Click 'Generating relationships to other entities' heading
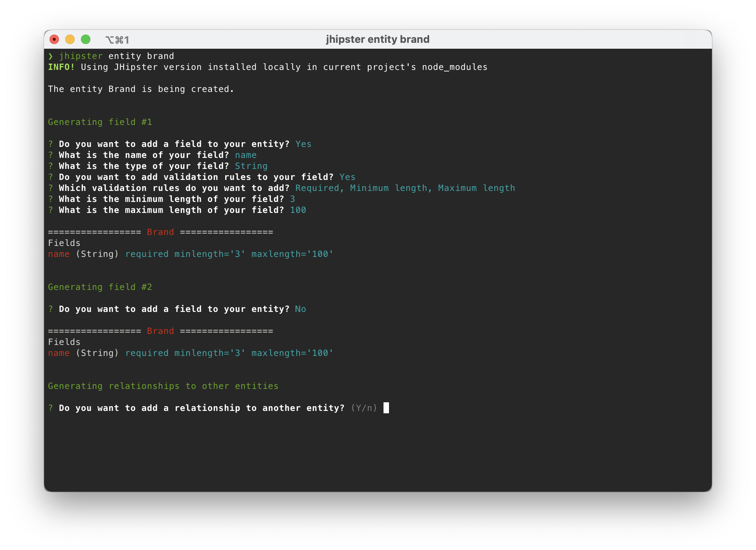This screenshot has width=756, height=550. pos(163,386)
